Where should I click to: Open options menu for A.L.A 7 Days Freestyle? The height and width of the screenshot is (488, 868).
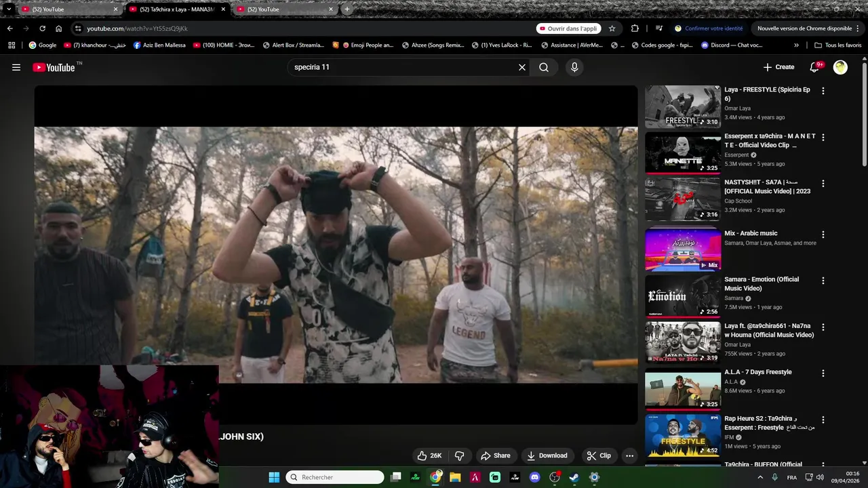click(x=823, y=373)
